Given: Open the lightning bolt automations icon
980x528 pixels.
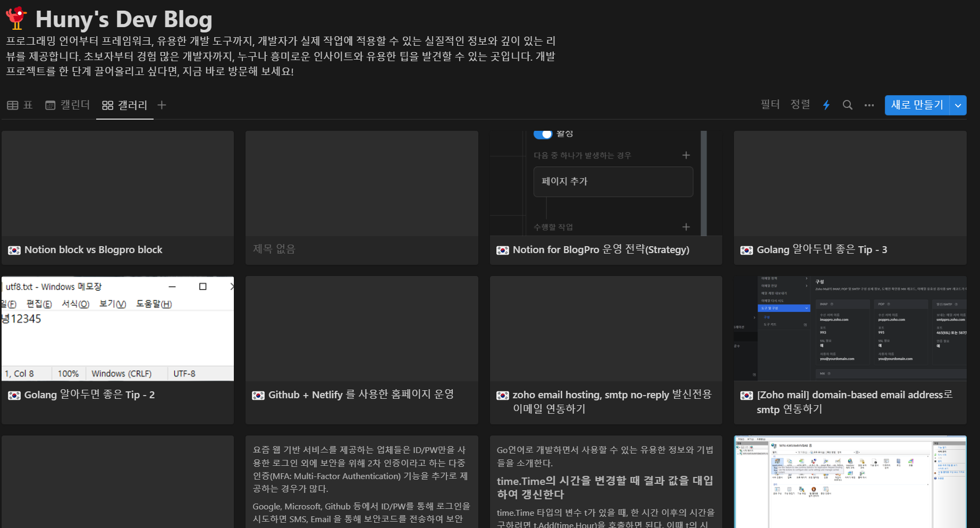Looking at the screenshot, I should [x=826, y=105].
